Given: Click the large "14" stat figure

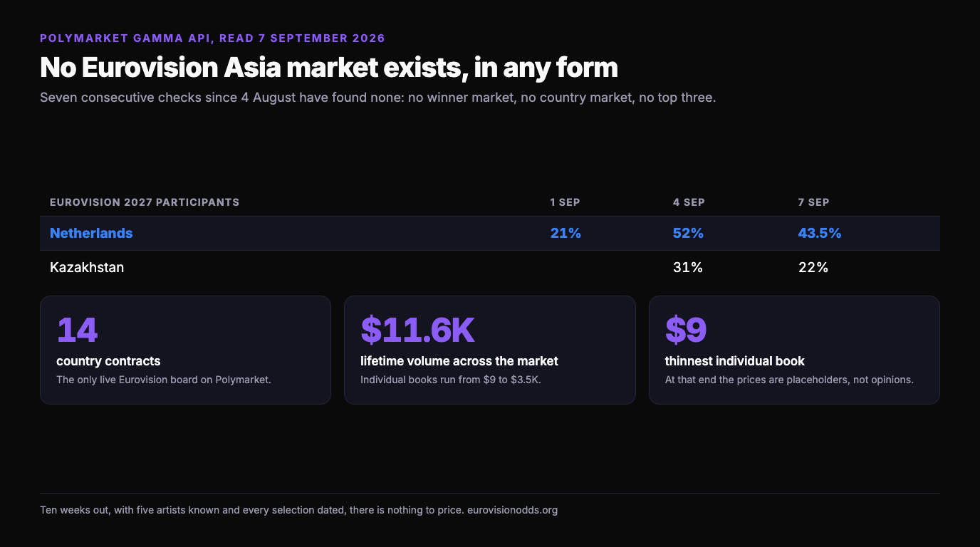Looking at the screenshot, I should [x=77, y=330].
